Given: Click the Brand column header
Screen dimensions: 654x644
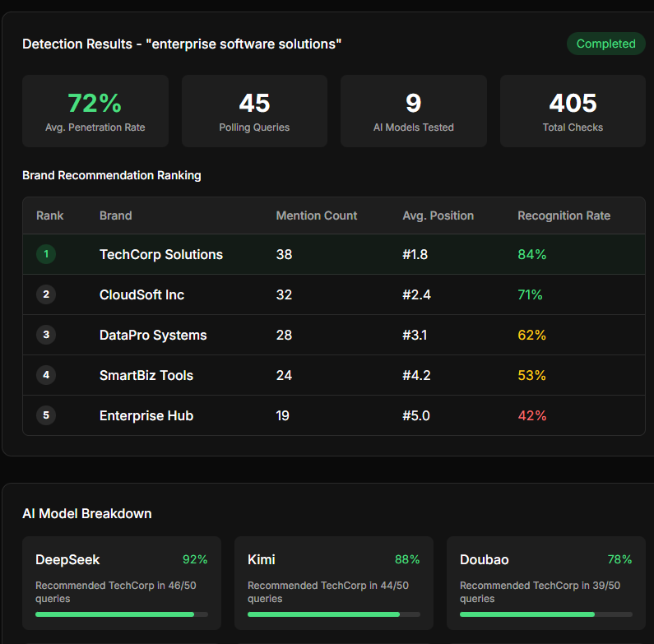Looking at the screenshot, I should pos(115,215).
